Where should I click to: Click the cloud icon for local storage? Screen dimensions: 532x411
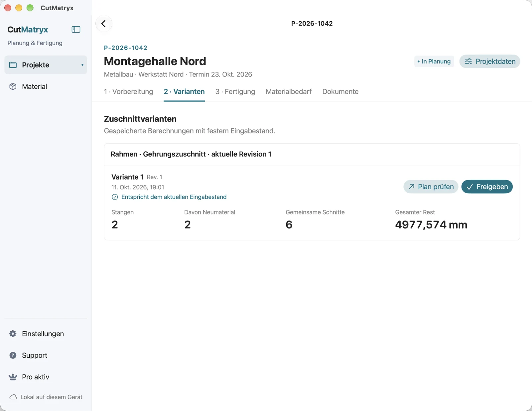(x=13, y=397)
